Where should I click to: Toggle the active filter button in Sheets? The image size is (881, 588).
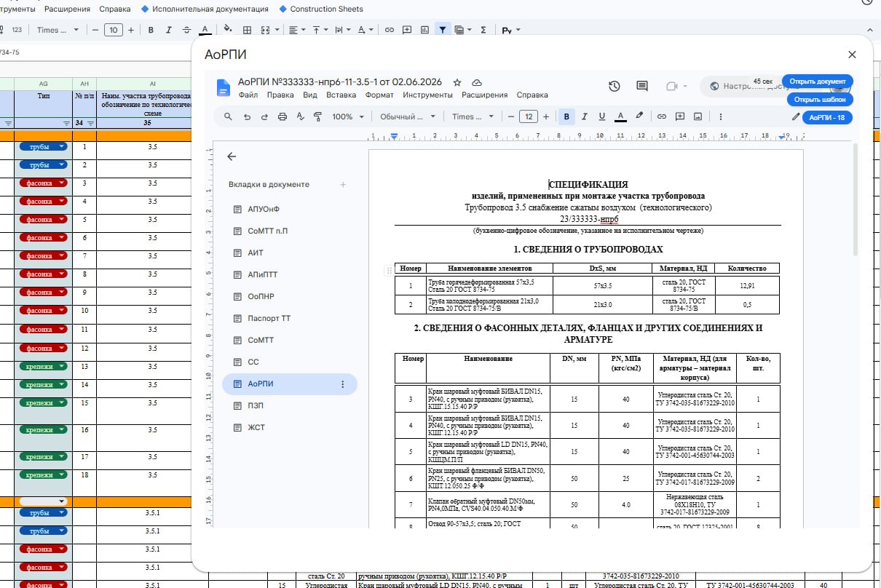click(442, 30)
